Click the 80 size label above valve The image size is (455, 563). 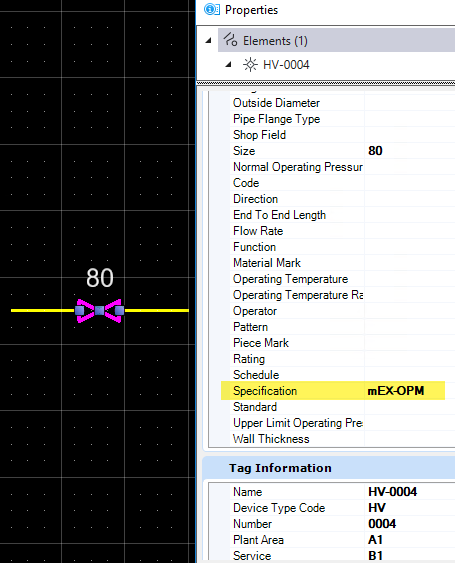point(100,278)
